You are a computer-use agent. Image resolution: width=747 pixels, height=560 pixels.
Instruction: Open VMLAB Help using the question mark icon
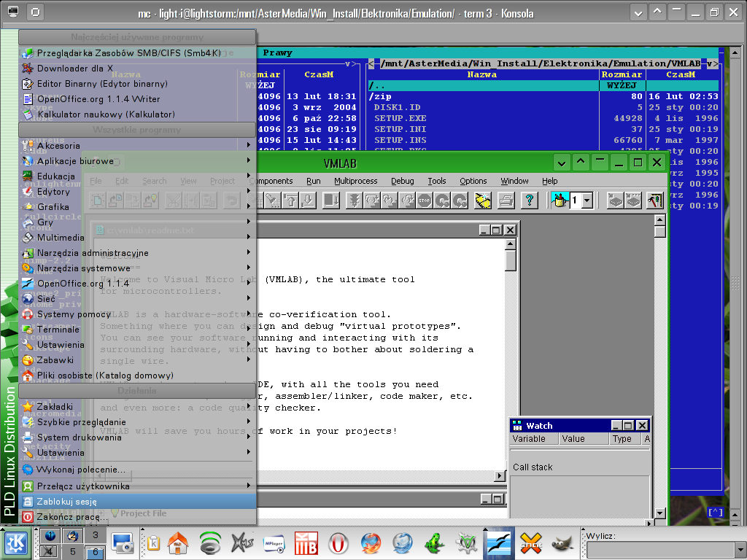[x=528, y=200]
